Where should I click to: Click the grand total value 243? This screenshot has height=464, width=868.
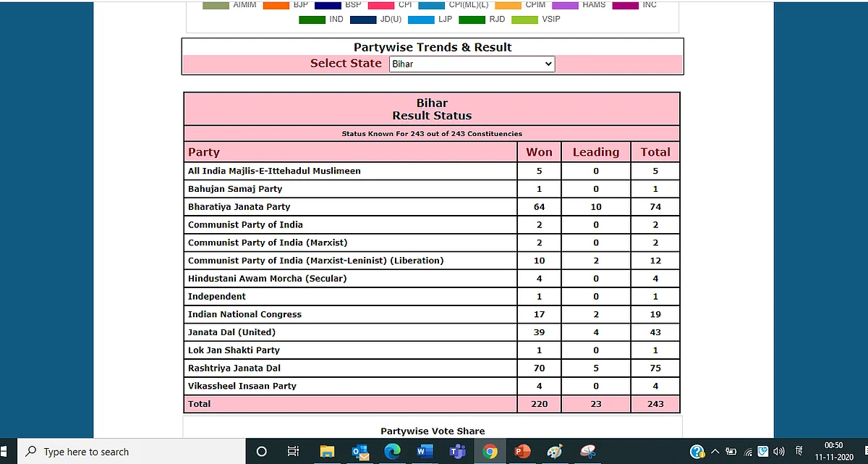pos(655,404)
